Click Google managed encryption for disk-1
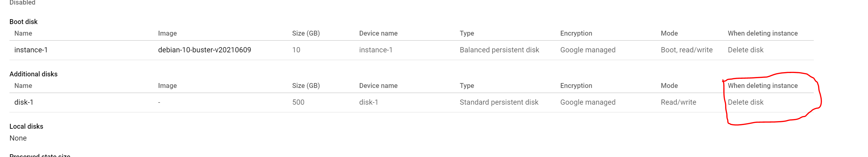Viewport: 868px width, 157px height. tap(587, 102)
